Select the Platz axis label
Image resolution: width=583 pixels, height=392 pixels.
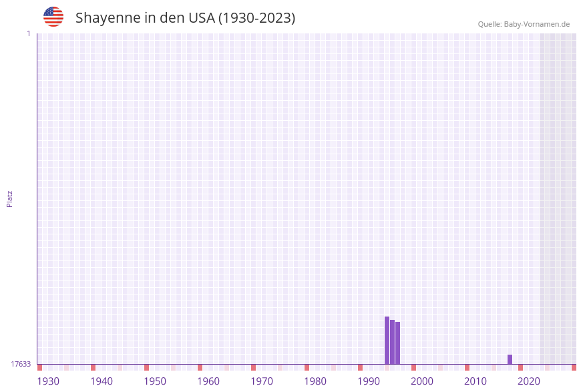[x=9, y=198]
